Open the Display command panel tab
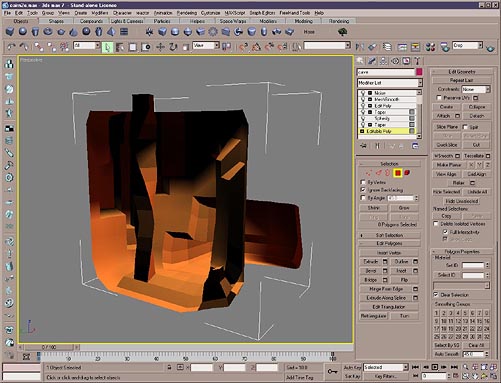This screenshot has width=501, height=383. pos(406,61)
